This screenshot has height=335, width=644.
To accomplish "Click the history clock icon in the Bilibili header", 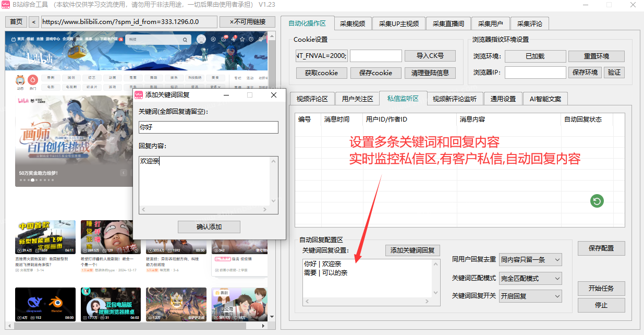I will point(251,40).
